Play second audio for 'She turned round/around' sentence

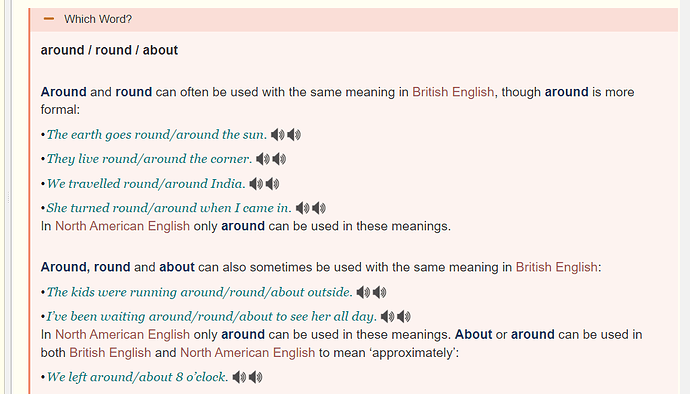[x=319, y=208]
